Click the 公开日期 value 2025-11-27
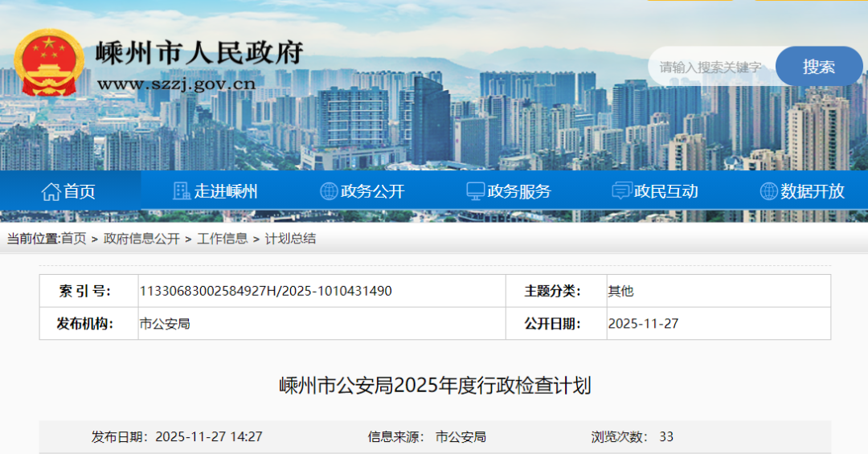 point(643,324)
